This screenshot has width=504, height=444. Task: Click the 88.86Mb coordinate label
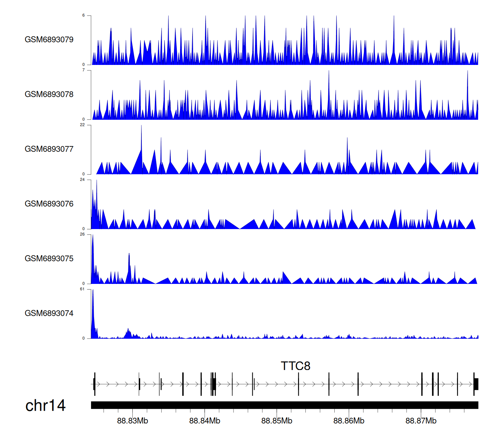[349, 421]
